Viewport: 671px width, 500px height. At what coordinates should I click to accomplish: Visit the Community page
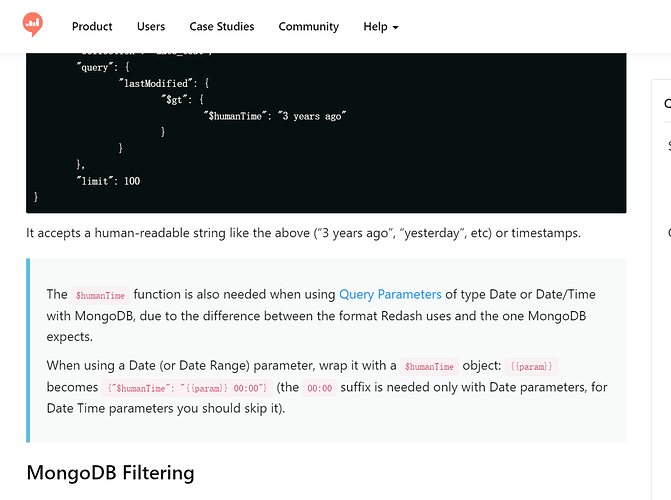point(309,27)
